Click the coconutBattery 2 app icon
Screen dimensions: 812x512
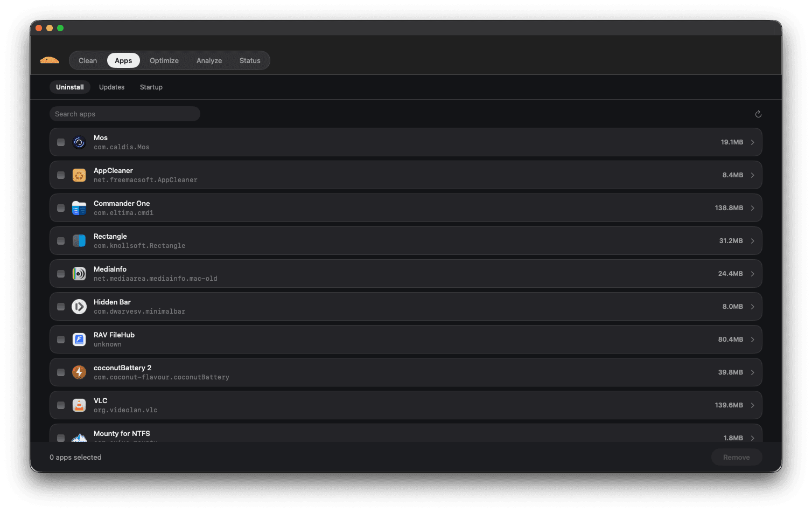tap(79, 372)
